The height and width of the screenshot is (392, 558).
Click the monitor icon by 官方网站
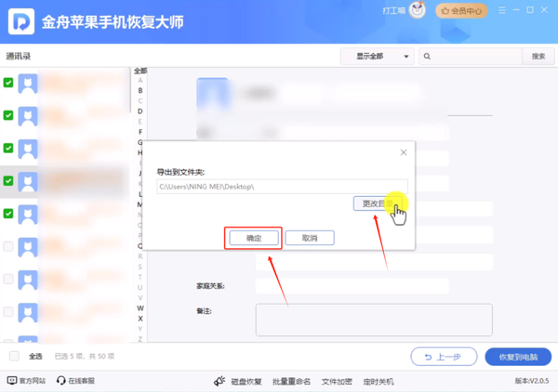[x=12, y=381]
